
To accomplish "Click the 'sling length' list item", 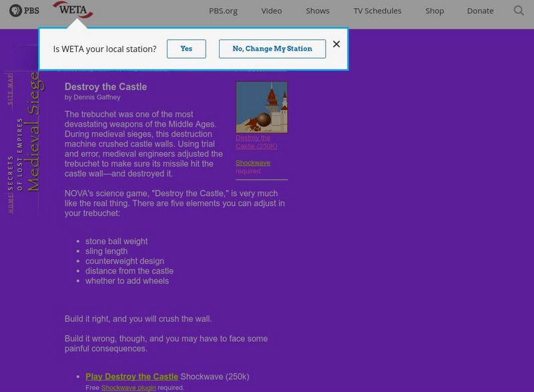I will point(107,251).
